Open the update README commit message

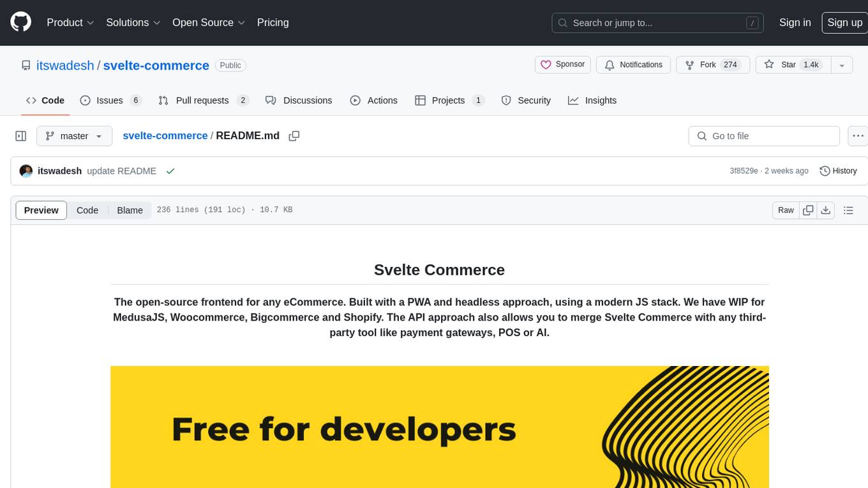(121, 171)
